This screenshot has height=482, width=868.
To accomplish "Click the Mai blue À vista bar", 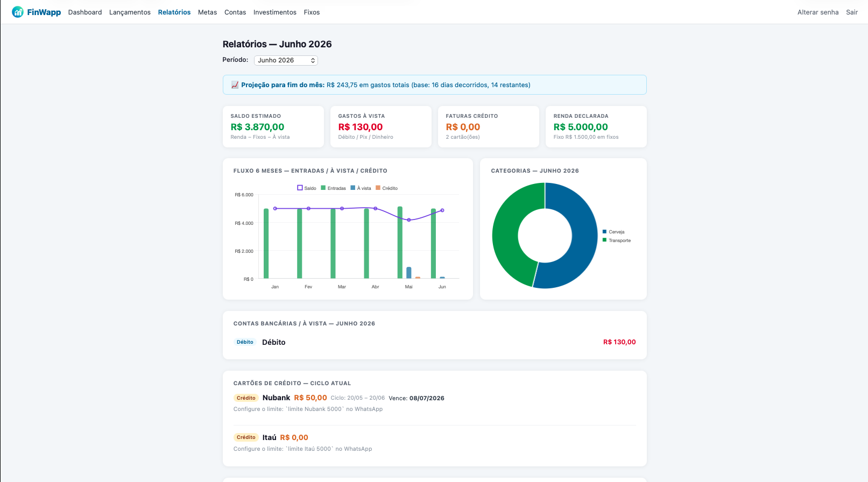I will coord(409,273).
